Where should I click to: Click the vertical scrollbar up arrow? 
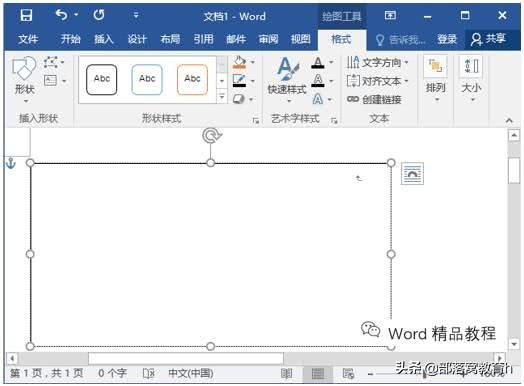point(514,136)
